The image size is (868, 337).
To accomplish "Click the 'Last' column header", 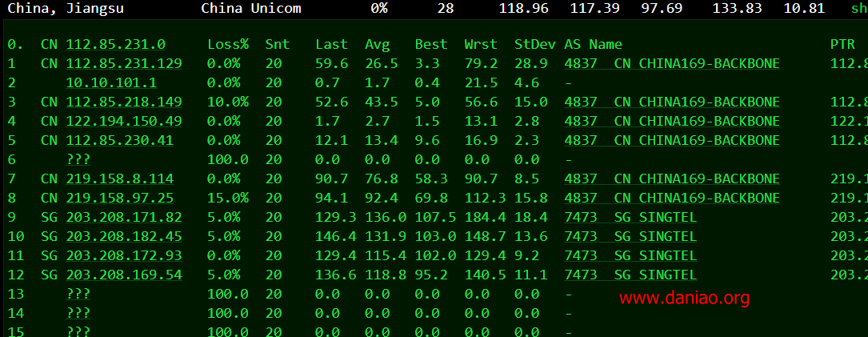I will [x=331, y=44].
